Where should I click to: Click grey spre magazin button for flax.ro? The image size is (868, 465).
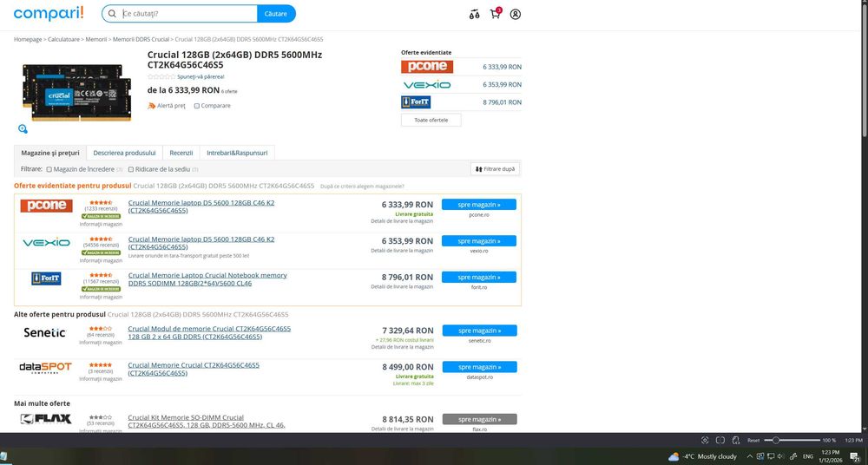479,419
